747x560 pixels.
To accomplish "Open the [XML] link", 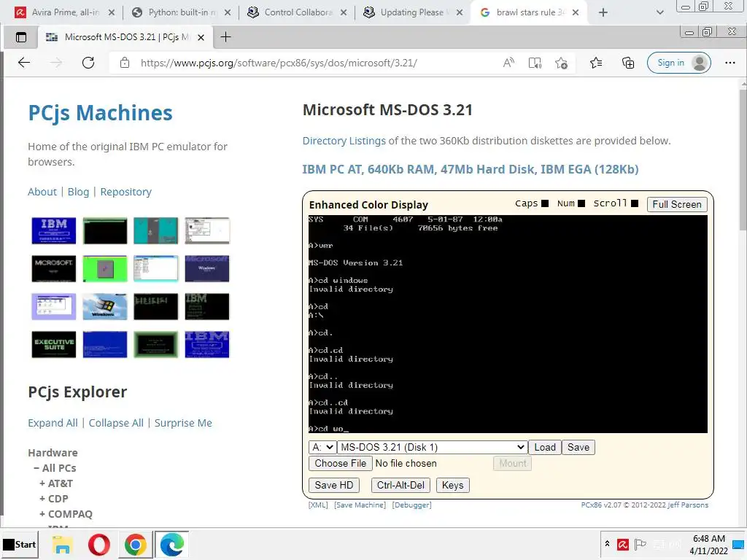I will coord(318,505).
